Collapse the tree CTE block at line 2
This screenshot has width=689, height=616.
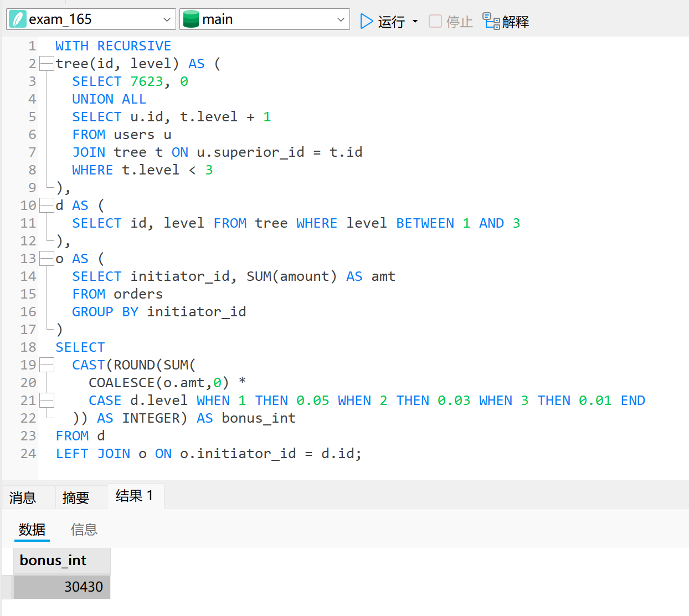click(x=47, y=64)
